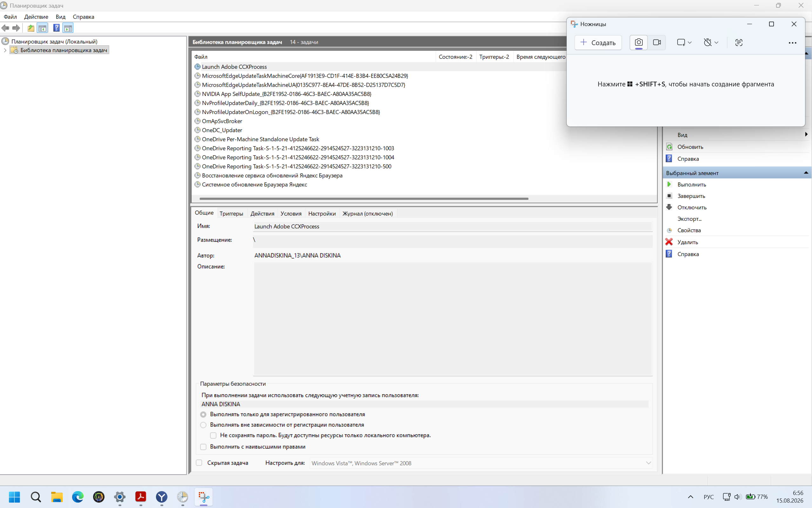812x508 pixels.
Task: Open the Настроить для dropdown
Action: click(x=481, y=463)
